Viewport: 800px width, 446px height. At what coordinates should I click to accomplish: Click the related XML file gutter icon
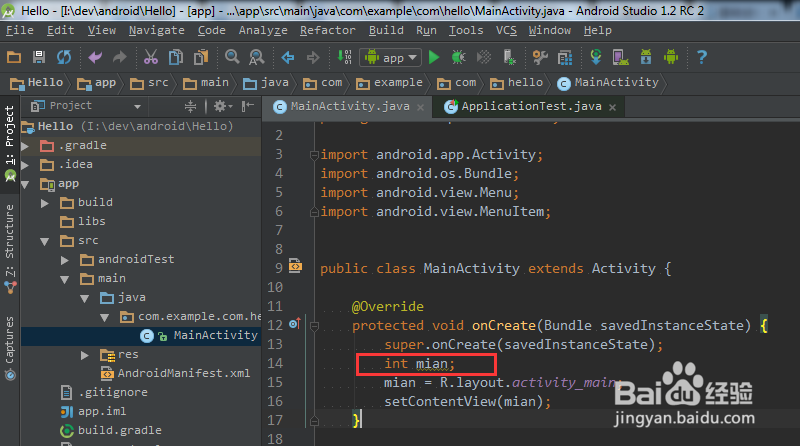click(x=295, y=265)
